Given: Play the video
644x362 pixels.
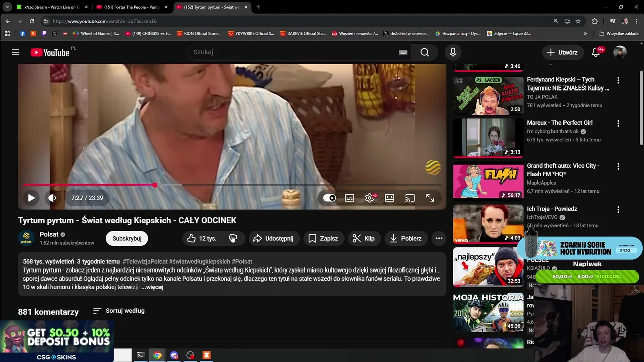Looking at the screenshot, I should (31, 198).
